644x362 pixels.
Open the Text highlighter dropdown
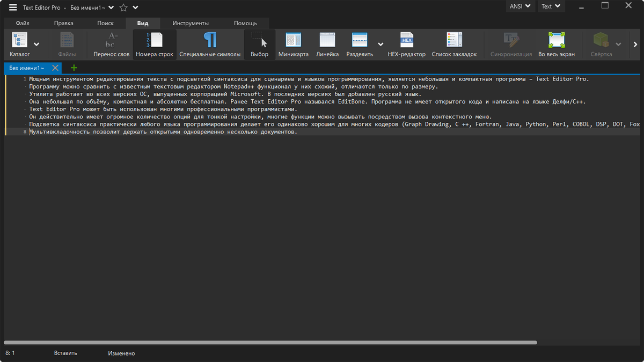[550, 6]
